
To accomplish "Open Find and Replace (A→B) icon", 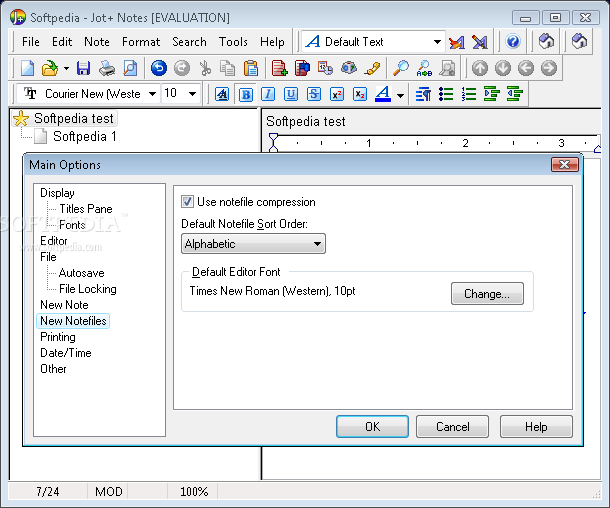I will (x=424, y=68).
